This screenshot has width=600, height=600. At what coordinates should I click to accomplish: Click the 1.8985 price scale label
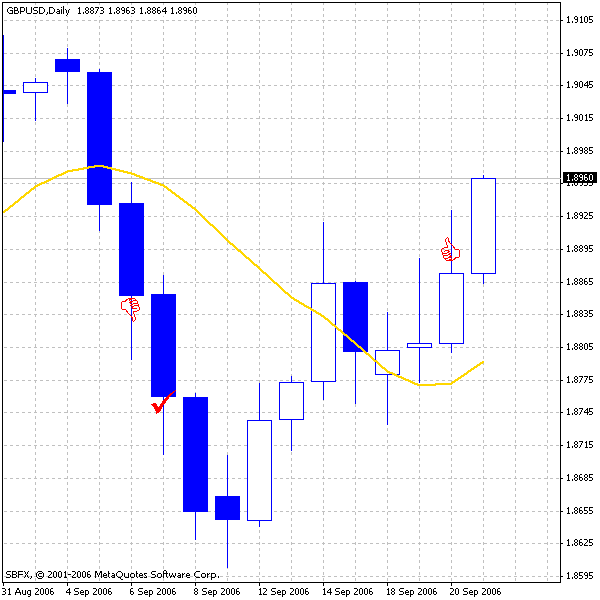point(580,151)
